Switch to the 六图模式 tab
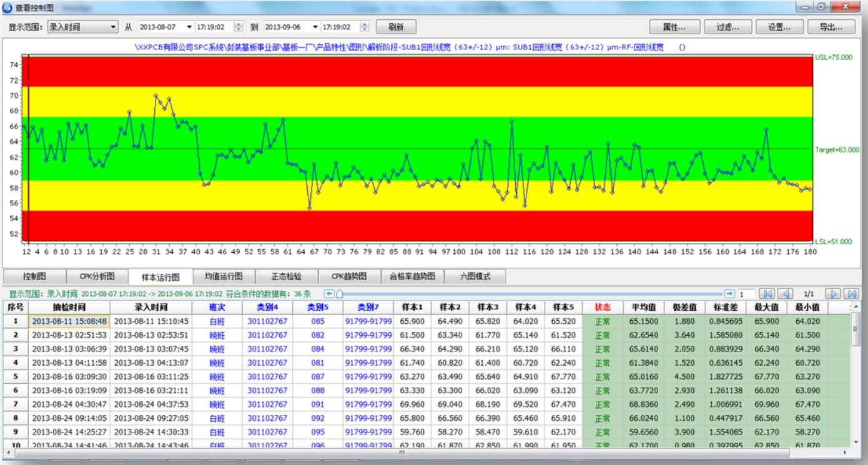The image size is (868, 465). click(x=475, y=277)
